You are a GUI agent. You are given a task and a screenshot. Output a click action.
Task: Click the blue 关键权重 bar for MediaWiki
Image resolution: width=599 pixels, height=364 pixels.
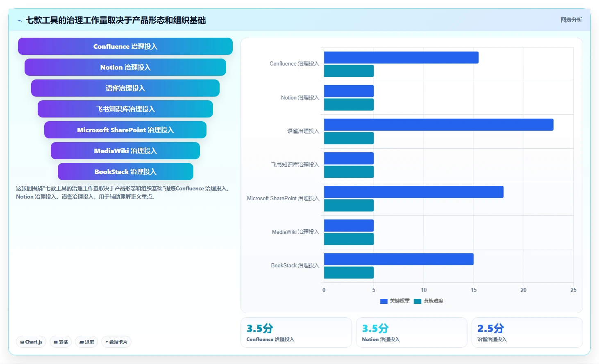[x=349, y=225]
